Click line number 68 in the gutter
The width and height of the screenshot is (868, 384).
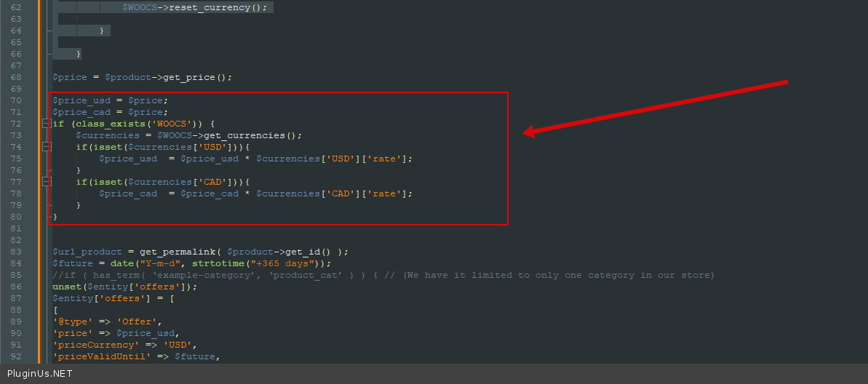36,77
